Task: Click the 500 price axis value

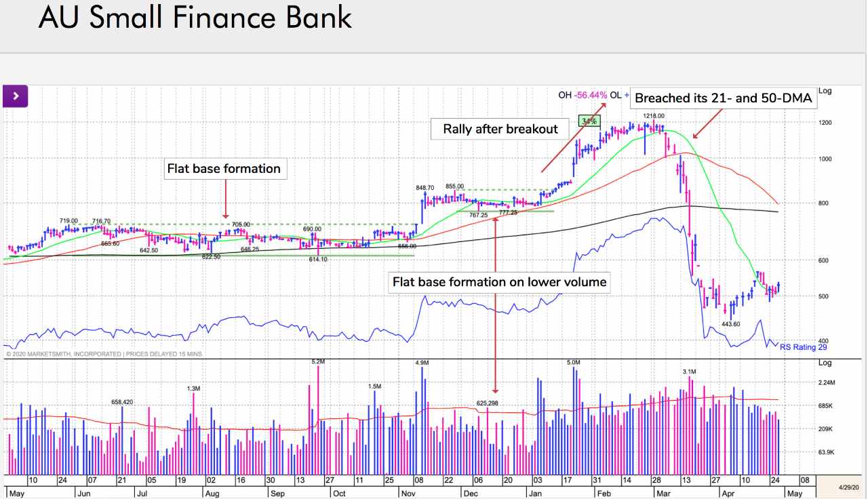Action: click(825, 296)
